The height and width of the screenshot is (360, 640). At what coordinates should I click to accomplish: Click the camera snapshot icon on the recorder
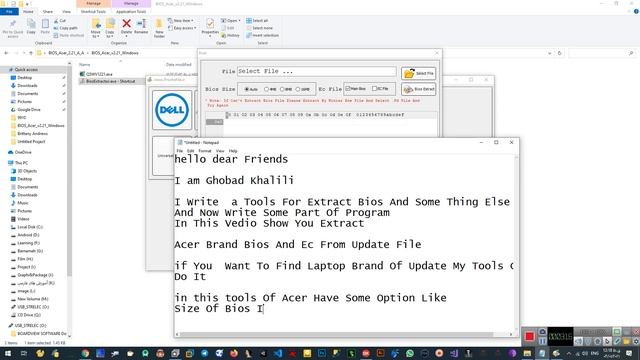pos(542,332)
